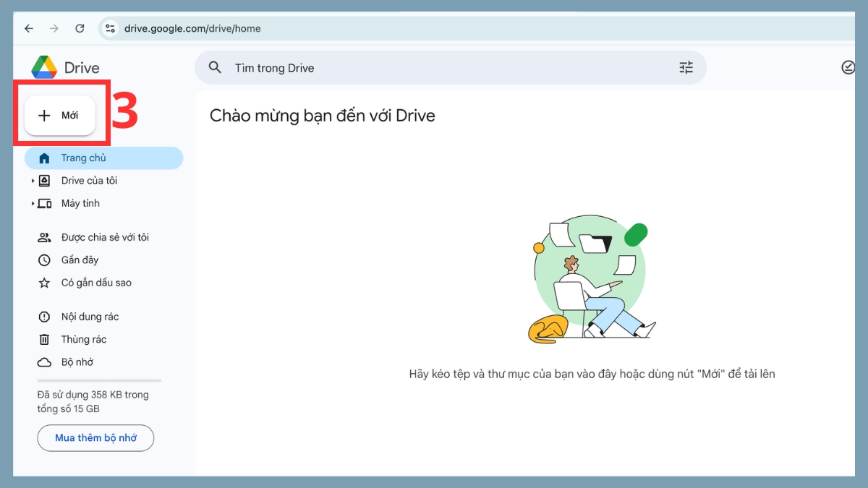Image resolution: width=868 pixels, height=488 pixels.
Task: Click the magnifying glass search icon
Action: [215, 67]
